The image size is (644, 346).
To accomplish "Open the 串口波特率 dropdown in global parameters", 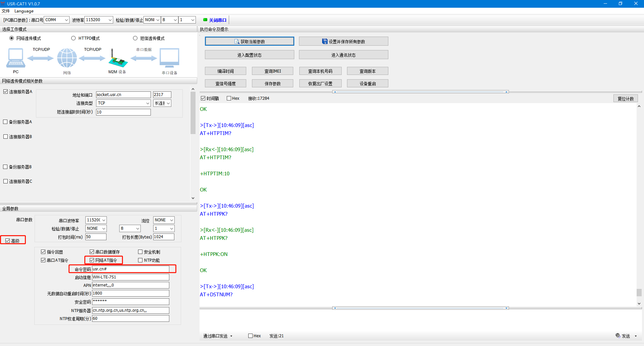I will click(x=96, y=220).
